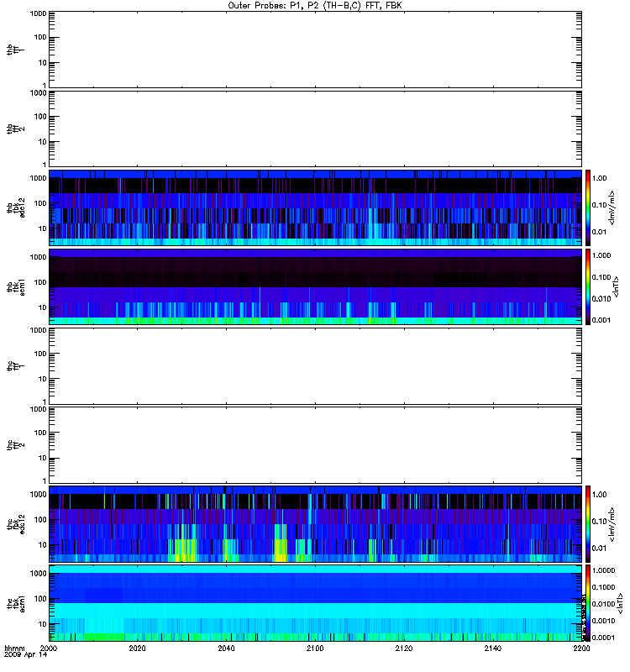The height and width of the screenshot is (672, 630).
Task: Click the '2009 Apr 14' date label
Action: pos(26,655)
